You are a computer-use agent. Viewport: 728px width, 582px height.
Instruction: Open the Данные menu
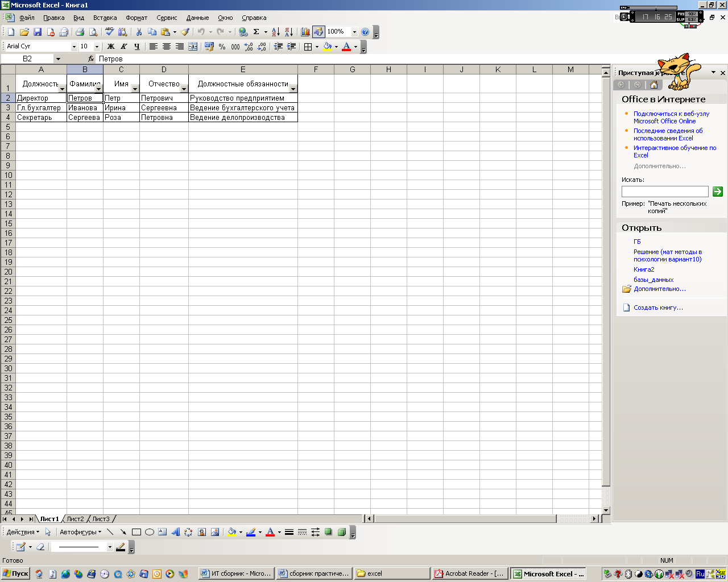(x=197, y=18)
